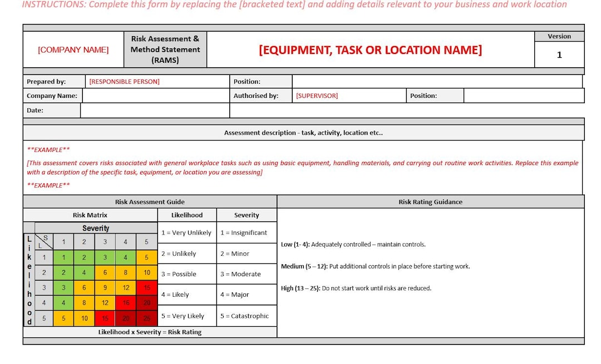The image size is (601, 364).
Task: Click the Position field in Authorised by row
Action: (524, 96)
